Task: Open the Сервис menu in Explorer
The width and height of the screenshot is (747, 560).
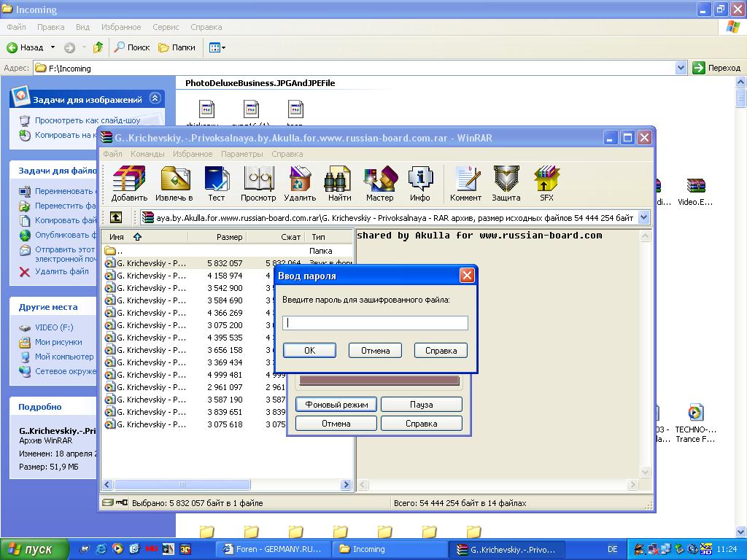Action: (x=166, y=27)
